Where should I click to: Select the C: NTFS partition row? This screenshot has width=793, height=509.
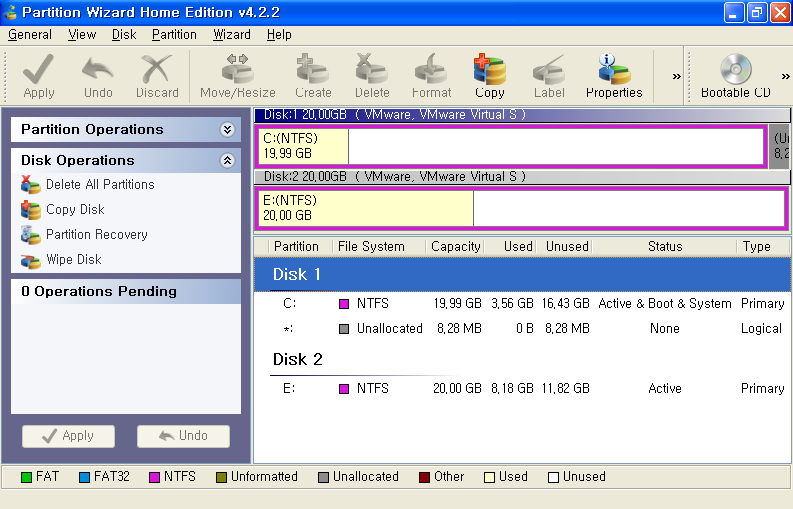pyautogui.click(x=522, y=304)
